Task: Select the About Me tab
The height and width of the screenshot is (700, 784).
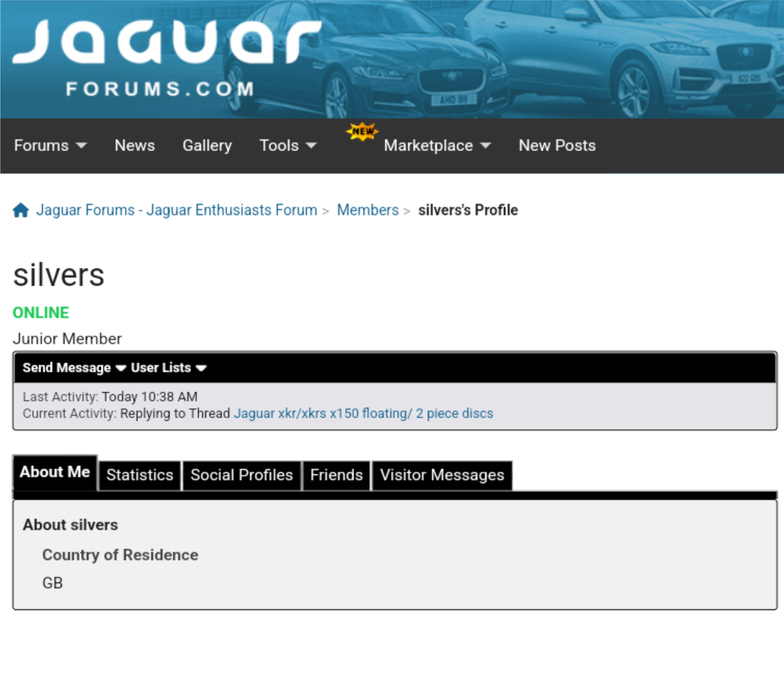Action: 55,472
